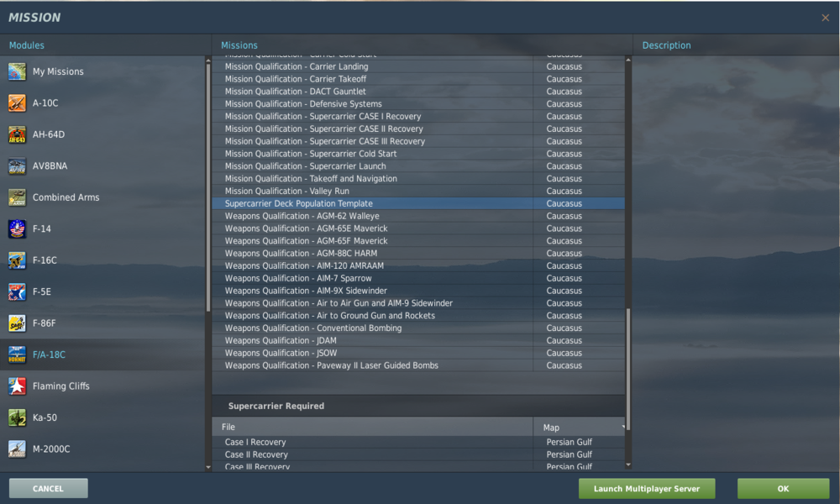
Task: Select Mission Qualification - Carrier Takeoff
Action: [417, 79]
